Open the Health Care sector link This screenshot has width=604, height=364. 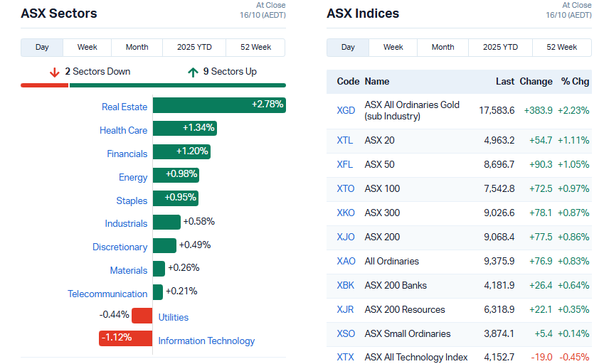click(123, 131)
